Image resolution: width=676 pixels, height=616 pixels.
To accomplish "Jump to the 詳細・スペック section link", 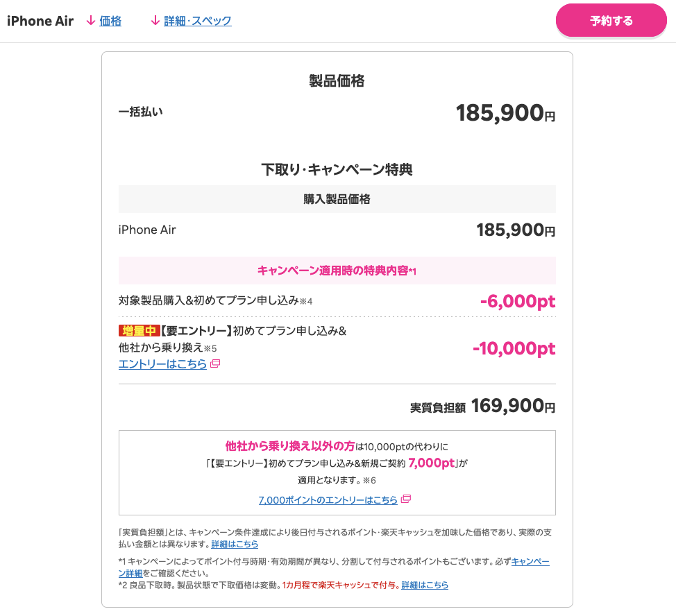I will (x=198, y=21).
